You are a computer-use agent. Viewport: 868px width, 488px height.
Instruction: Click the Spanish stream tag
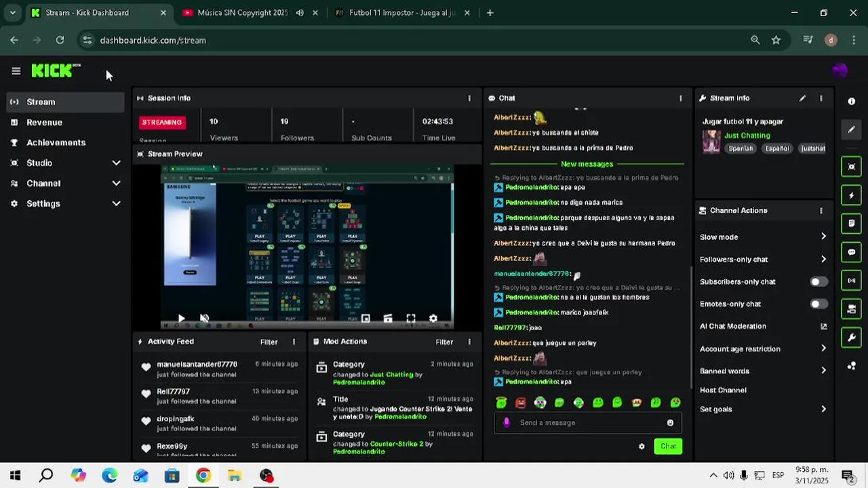coord(741,148)
